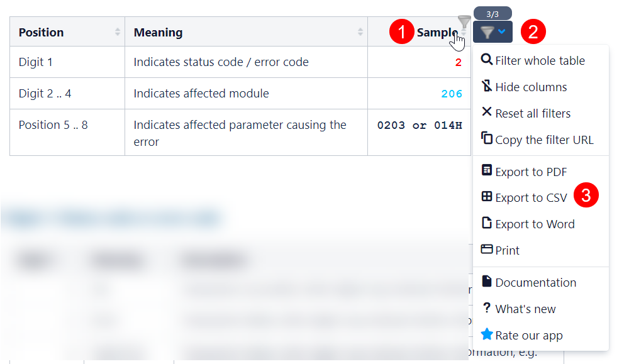Click the "0203 or 014H" sample cell
The image size is (629, 364).
coord(420,125)
